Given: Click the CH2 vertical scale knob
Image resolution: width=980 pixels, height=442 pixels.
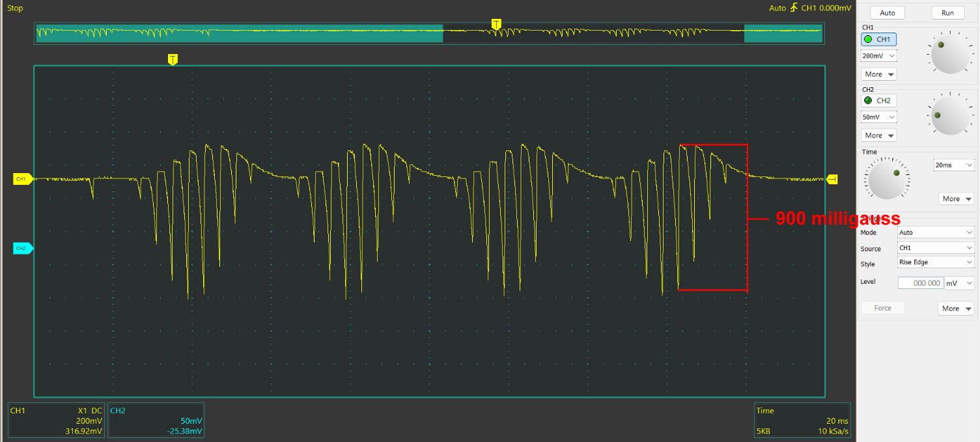Looking at the screenshot, I should 949,115.
